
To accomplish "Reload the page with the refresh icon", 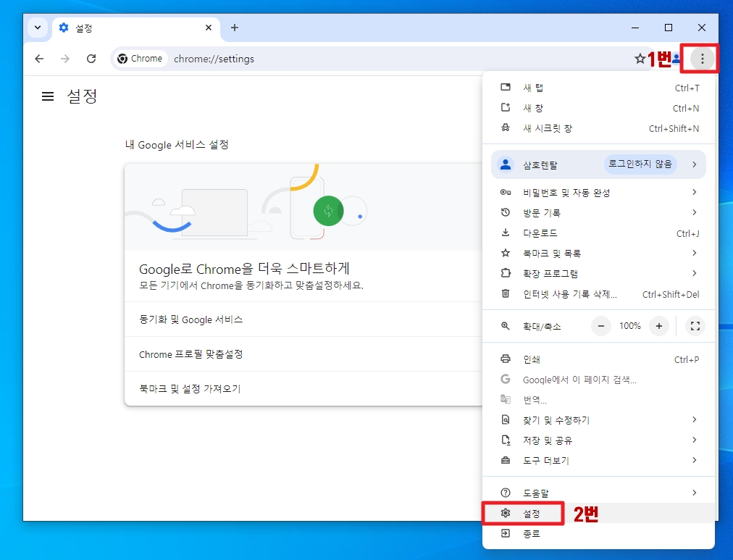I will point(91,59).
